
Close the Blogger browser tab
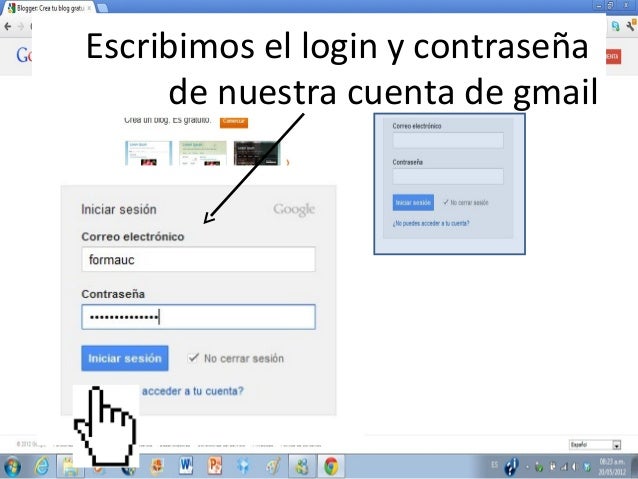point(89,8)
